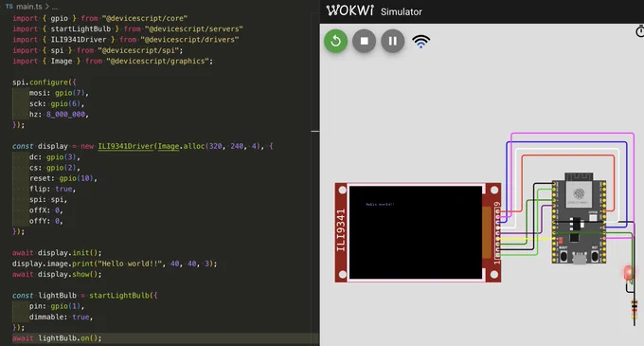Click the 'Simulator' title text

402,12
